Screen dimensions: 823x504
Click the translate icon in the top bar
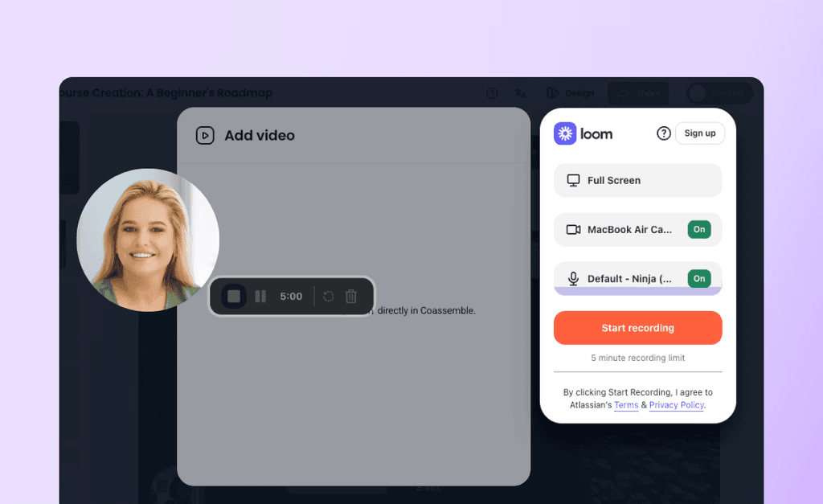tap(521, 93)
